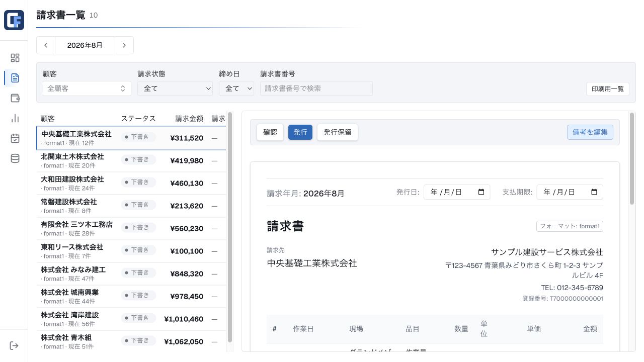Click the 印刷用一覧 button

coord(608,89)
